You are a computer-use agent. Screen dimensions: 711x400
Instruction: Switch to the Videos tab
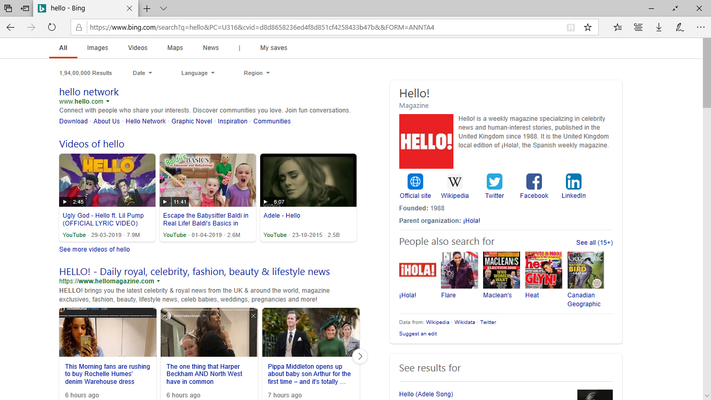click(137, 48)
